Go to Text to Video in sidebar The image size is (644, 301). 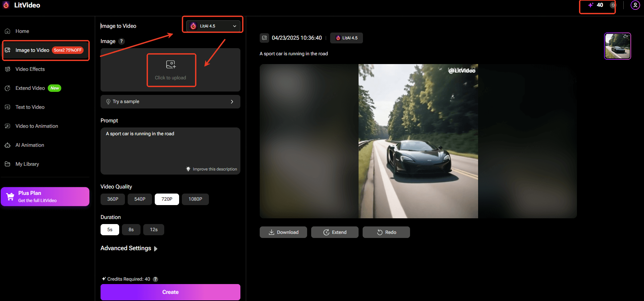click(x=30, y=107)
